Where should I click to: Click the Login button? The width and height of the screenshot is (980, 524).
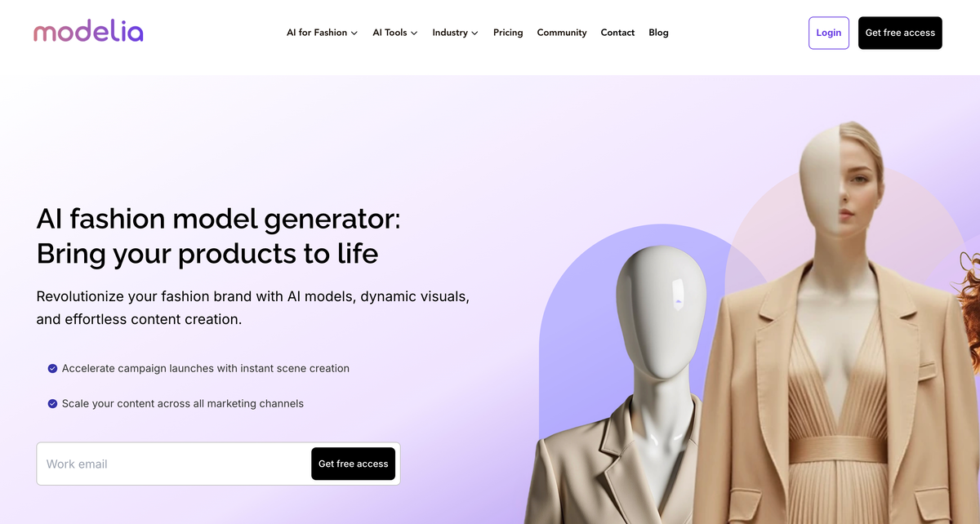pos(829,33)
